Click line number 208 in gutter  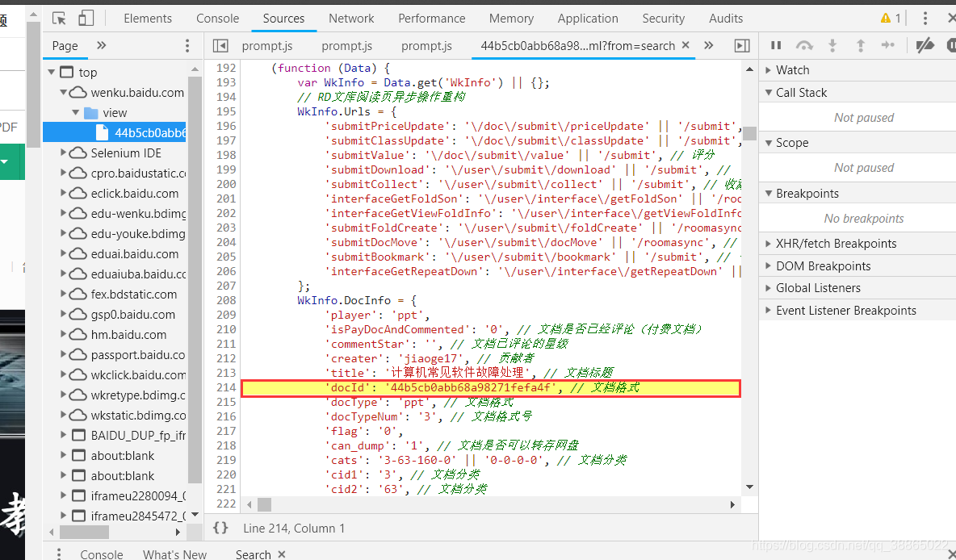click(225, 300)
